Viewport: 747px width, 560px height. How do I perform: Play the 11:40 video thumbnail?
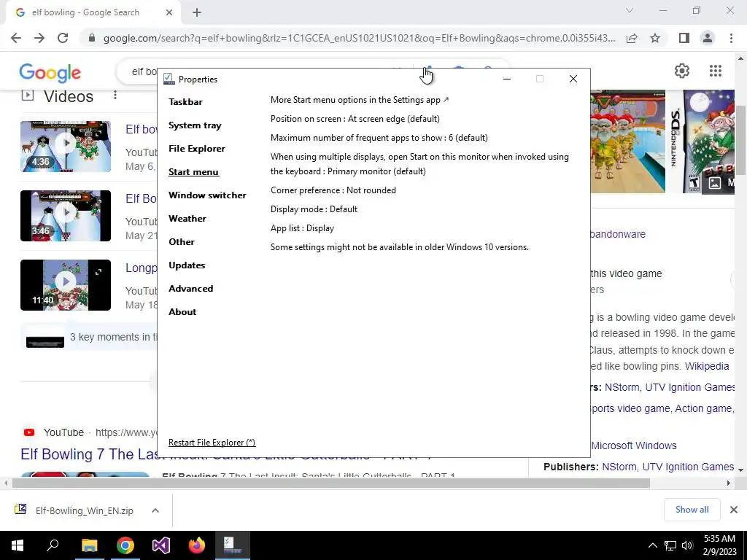[x=66, y=285]
